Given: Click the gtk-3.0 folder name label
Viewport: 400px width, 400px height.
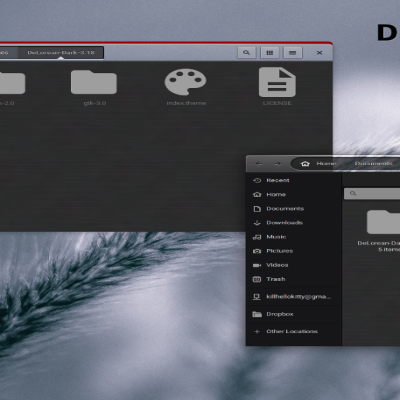Looking at the screenshot, I should (95, 103).
